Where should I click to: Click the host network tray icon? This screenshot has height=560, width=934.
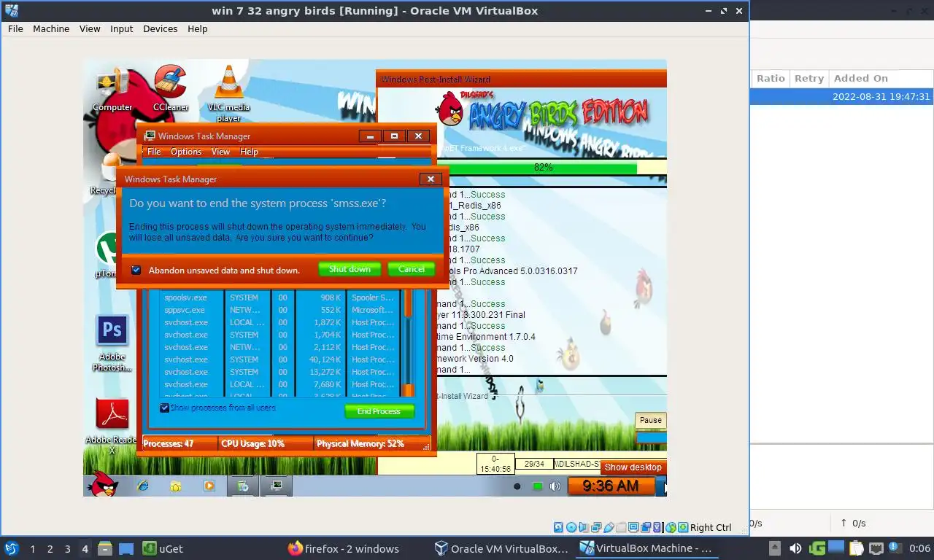(876, 548)
